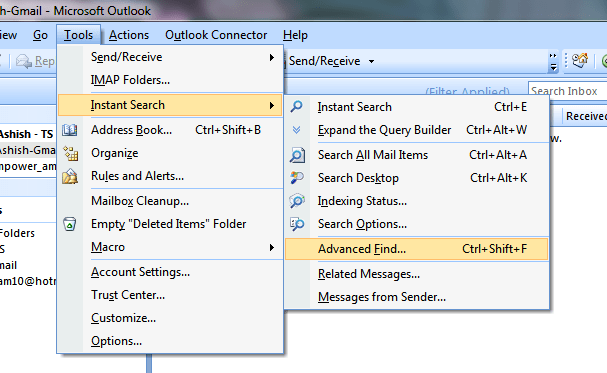This screenshot has width=607, height=373.
Task: Select the Ashish - TS folder
Action: click(x=26, y=134)
